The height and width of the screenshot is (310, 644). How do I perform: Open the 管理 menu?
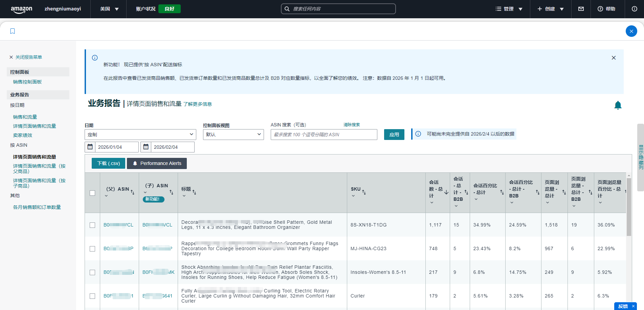[509, 9]
